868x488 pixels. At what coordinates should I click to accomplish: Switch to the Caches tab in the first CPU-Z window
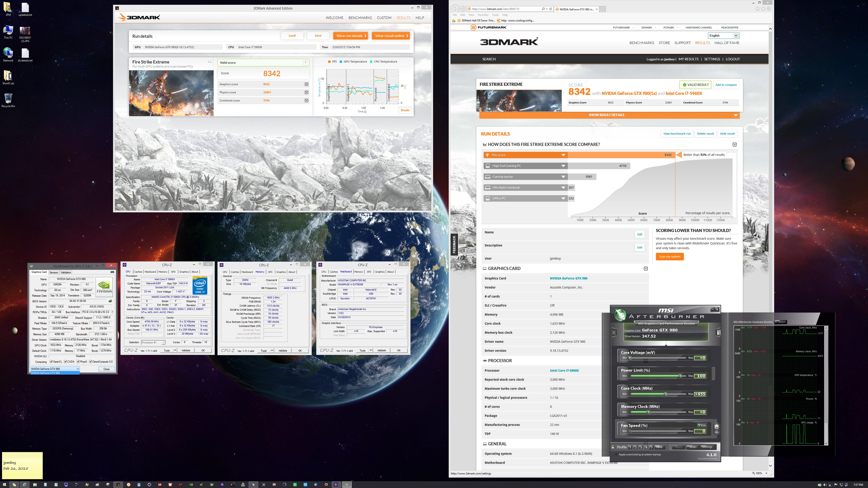tap(138, 272)
